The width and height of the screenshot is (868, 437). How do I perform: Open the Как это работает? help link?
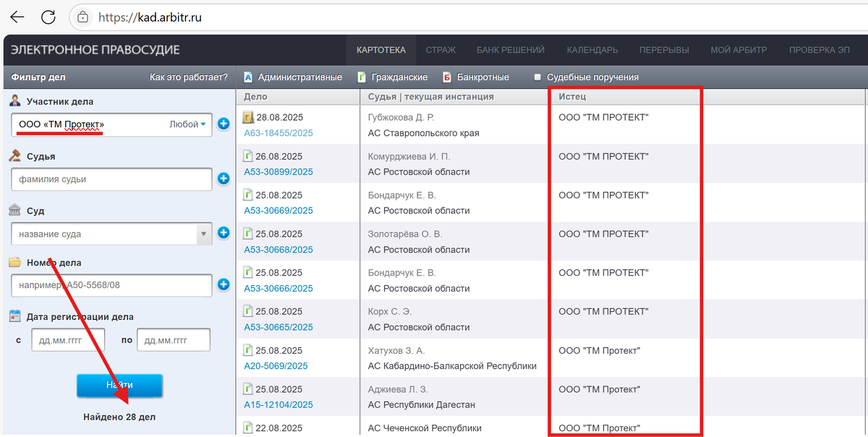click(188, 77)
